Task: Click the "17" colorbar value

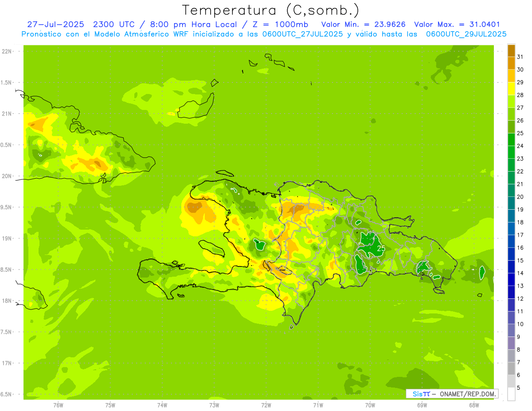Action: 521,235
